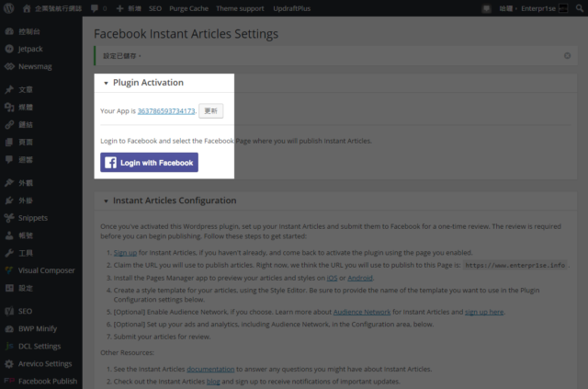The width and height of the screenshot is (588, 389).
Task: Open App ID 363786593734173 link
Action: coord(166,110)
